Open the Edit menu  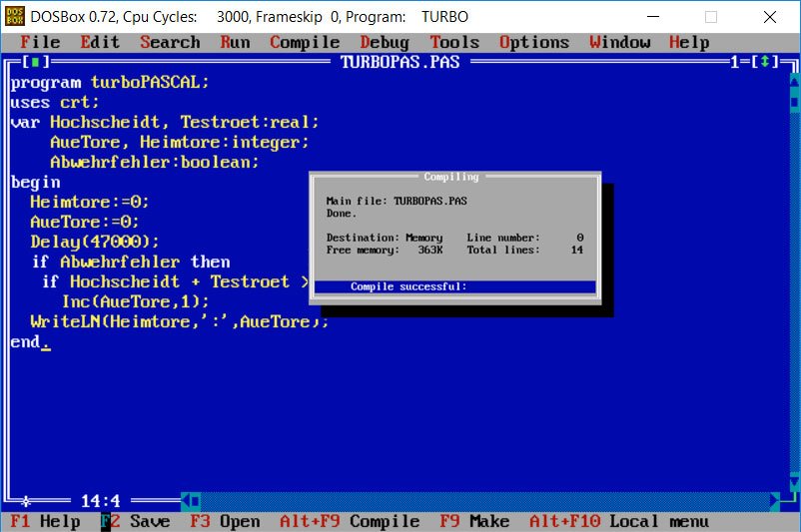[100, 42]
